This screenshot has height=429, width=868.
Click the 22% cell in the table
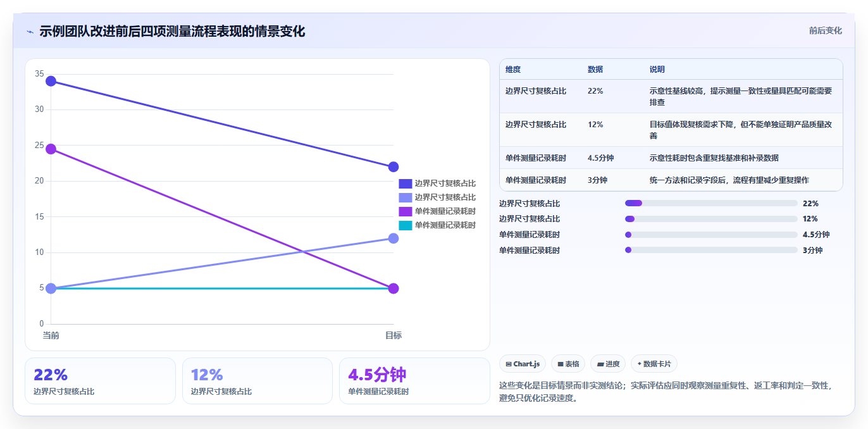click(595, 91)
